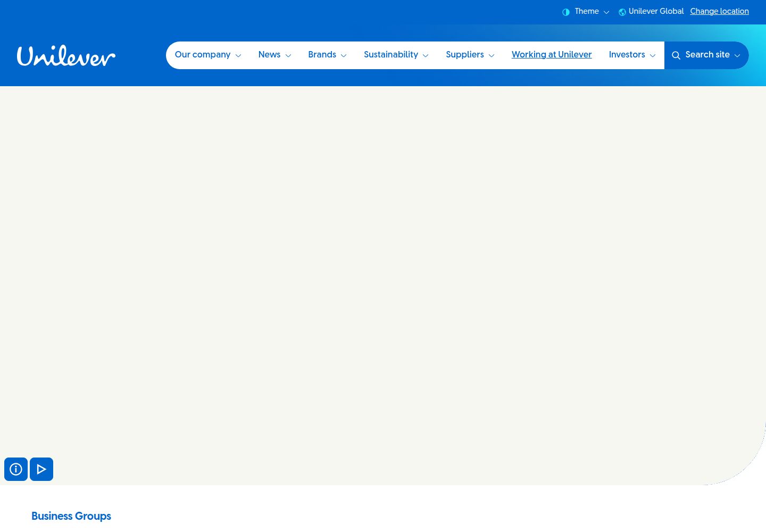Expand the Suppliers chevron arrow
This screenshot has height=532, width=766.
[492, 55]
